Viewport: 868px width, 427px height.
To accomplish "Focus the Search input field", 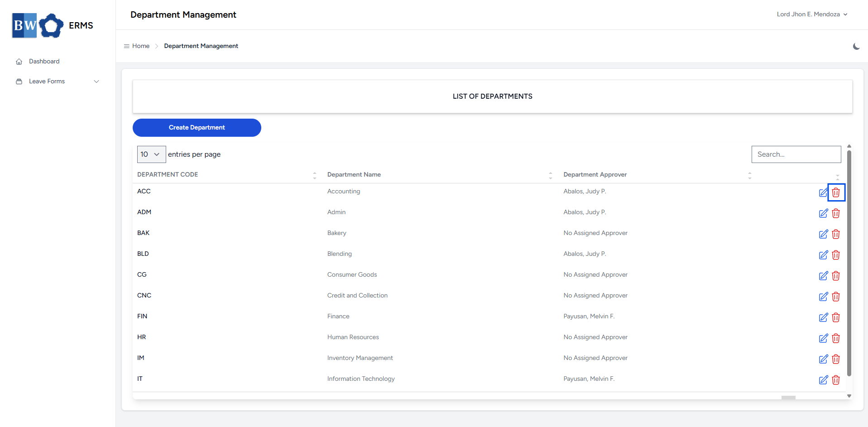I will [796, 154].
